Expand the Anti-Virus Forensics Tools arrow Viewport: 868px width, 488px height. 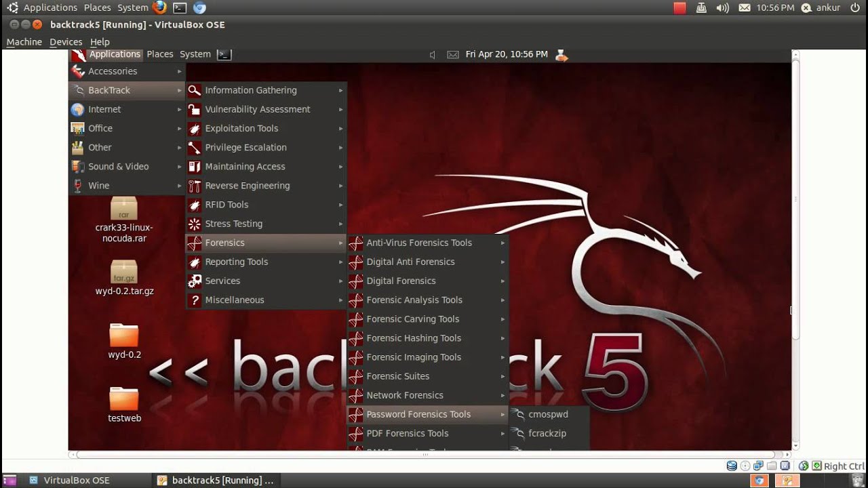tap(503, 243)
